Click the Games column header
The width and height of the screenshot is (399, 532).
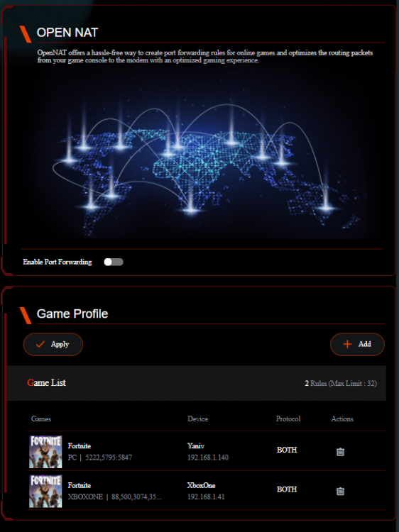[x=41, y=419]
